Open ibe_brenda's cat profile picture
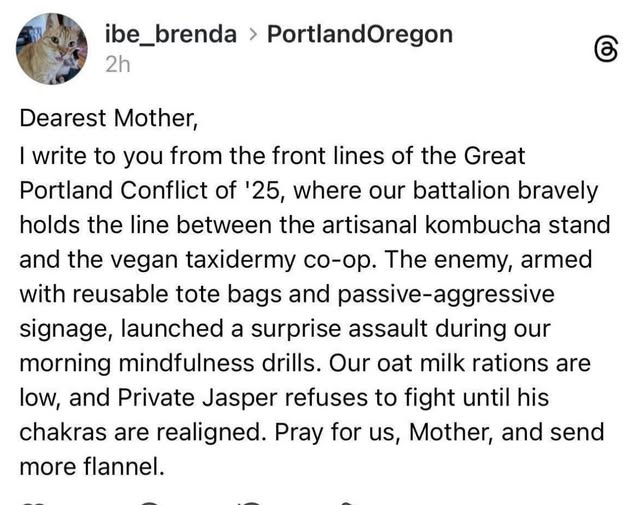Viewport: 640px width, 505px height. pos(52,49)
